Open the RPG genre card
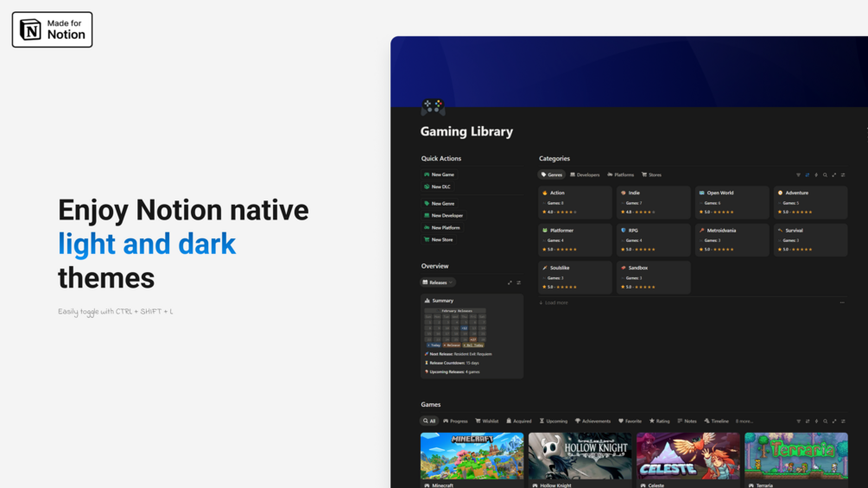The image size is (868, 488). [653, 239]
